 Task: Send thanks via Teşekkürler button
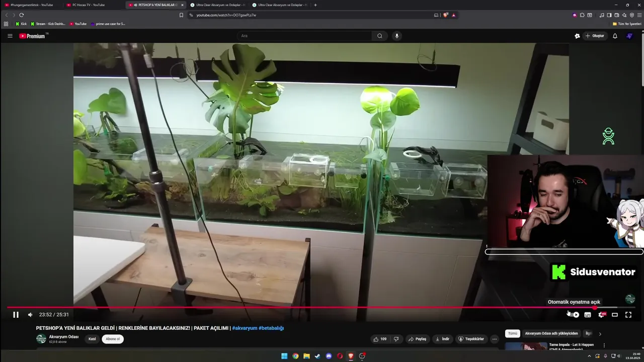(x=471, y=339)
